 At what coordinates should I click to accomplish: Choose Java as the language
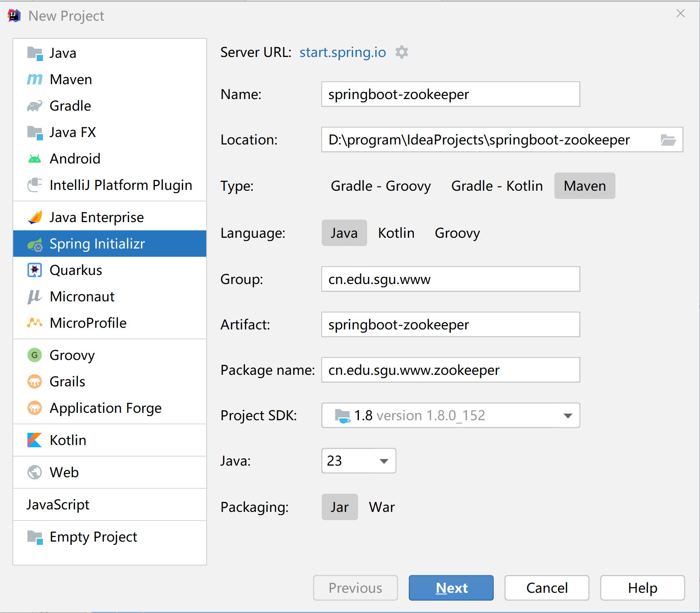click(x=344, y=233)
